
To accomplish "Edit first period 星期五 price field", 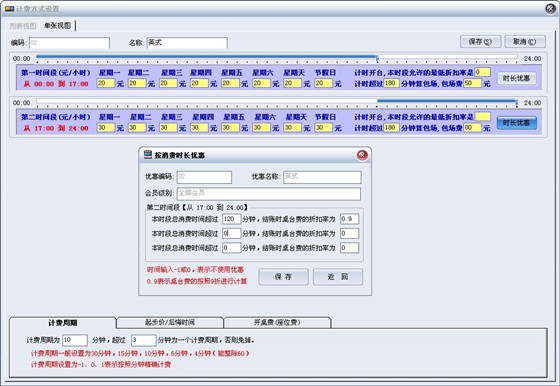I will [230, 83].
